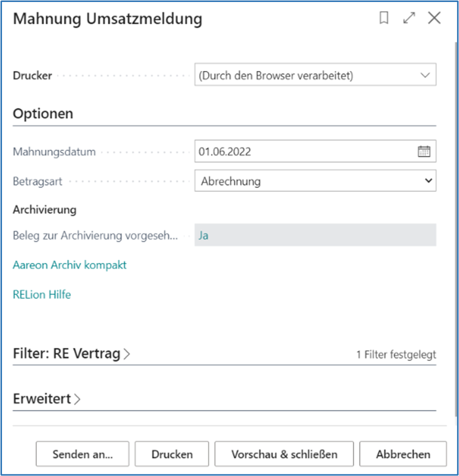Choose Vorschau & schließen
The height and width of the screenshot is (476, 459).
tap(284, 454)
